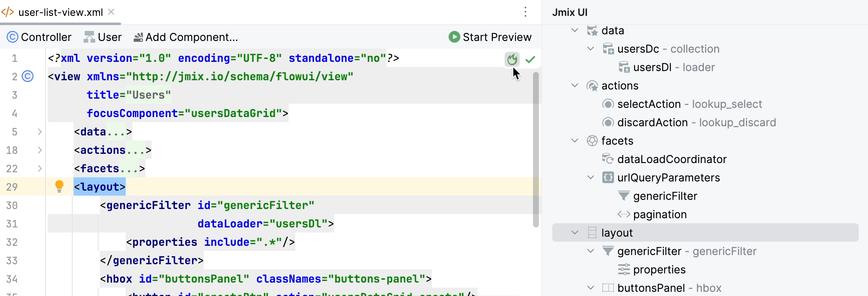Click the controller gutter icon on line 2
The image size is (868, 296).
click(x=28, y=76)
